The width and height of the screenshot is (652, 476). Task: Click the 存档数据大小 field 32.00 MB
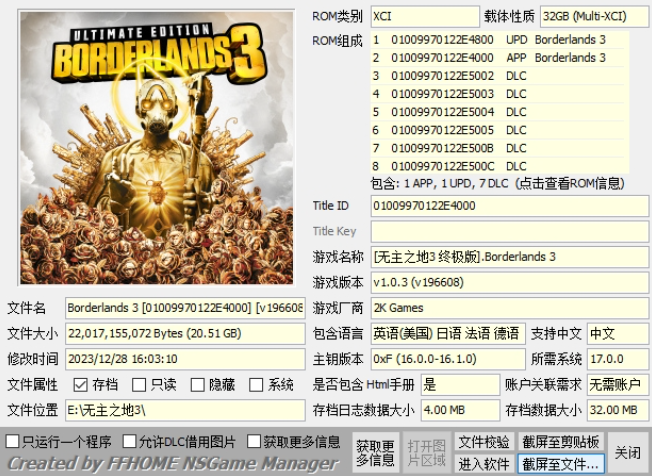(617, 411)
